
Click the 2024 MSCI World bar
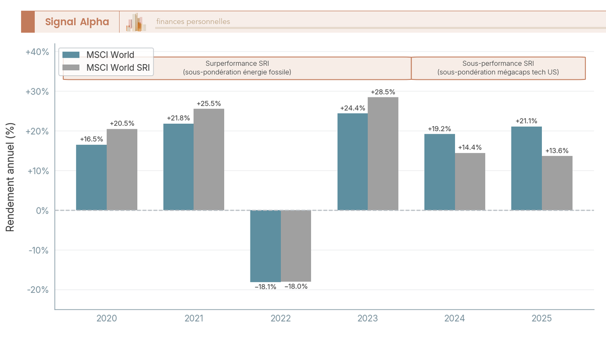pyautogui.click(x=439, y=172)
